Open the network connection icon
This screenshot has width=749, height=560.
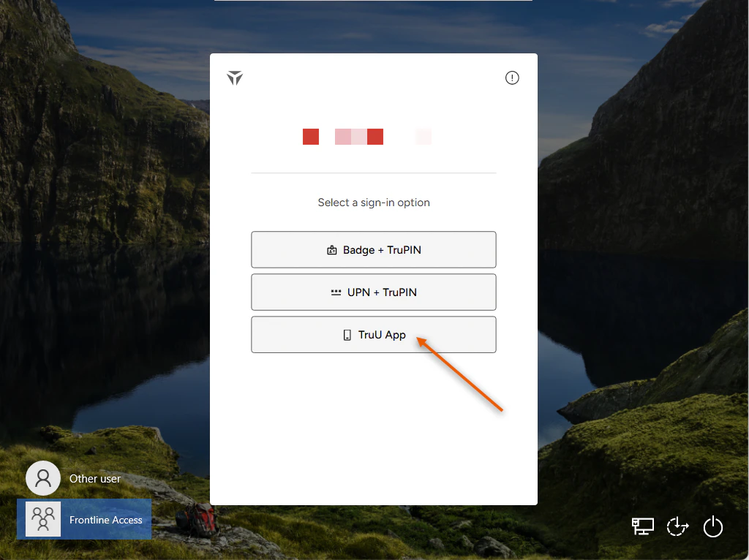point(642,526)
